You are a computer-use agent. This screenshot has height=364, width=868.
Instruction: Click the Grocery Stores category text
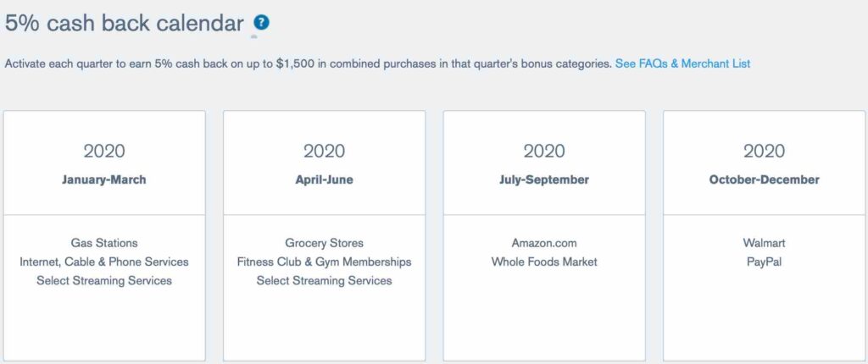tap(325, 243)
